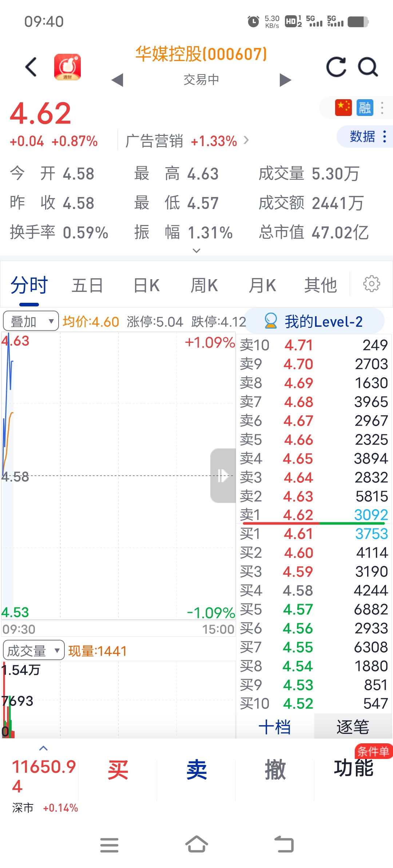Tap the blue 卖 sell button
393x868 pixels.
[x=196, y=770]
